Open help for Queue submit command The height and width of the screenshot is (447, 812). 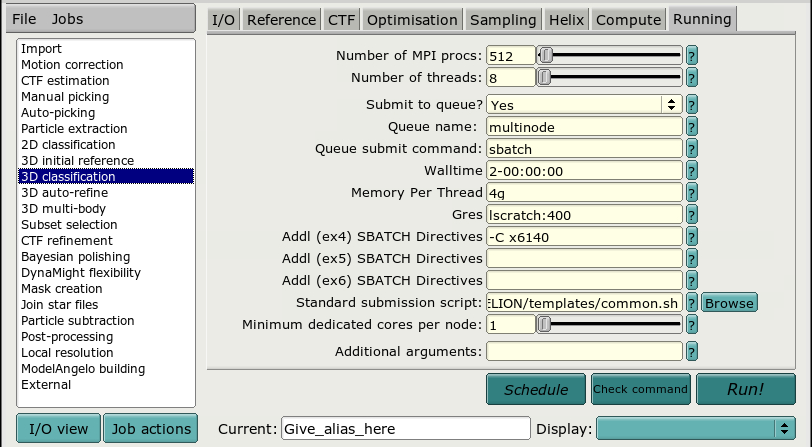tap(691, 149)
